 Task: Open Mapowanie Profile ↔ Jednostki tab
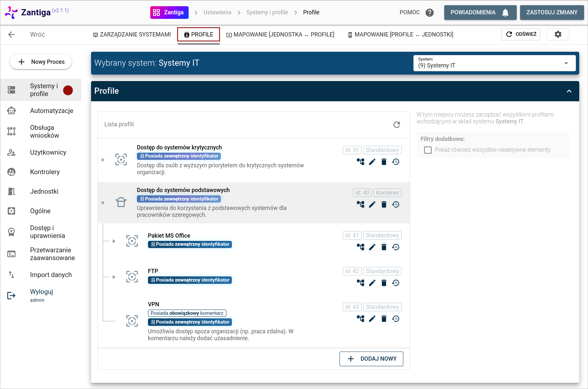(x=400, y=35)
